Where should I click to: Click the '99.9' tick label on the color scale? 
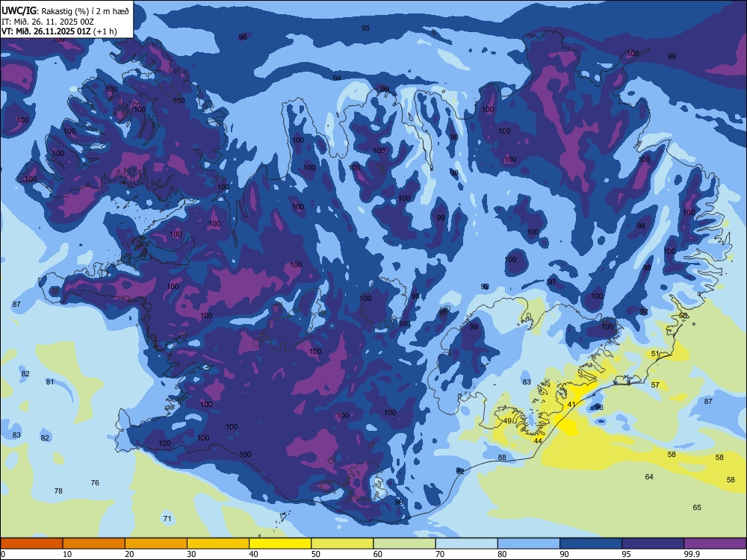(692, 554)
